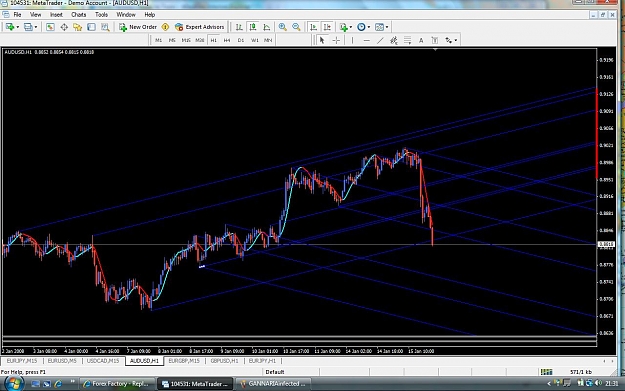The image size is (625, 391).
Task: Toggle the Terminal window icon
Action: (91, 27)
